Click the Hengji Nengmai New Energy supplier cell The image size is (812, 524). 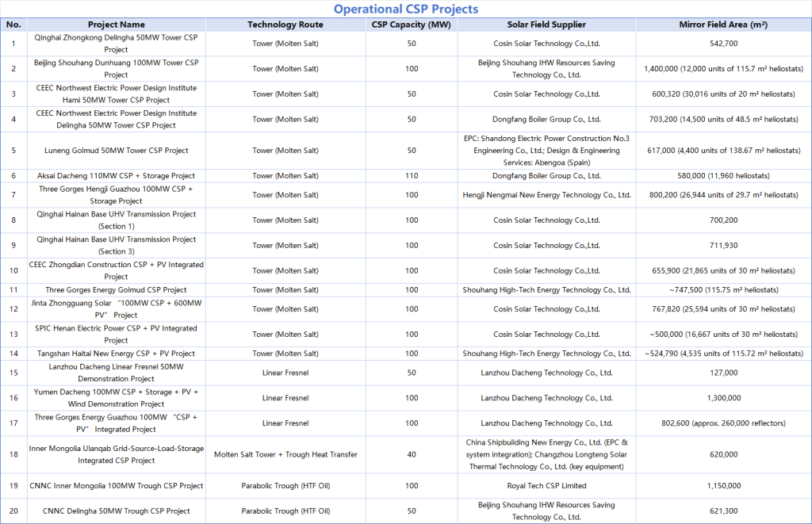pyautogui.click(x=546, y=195)
